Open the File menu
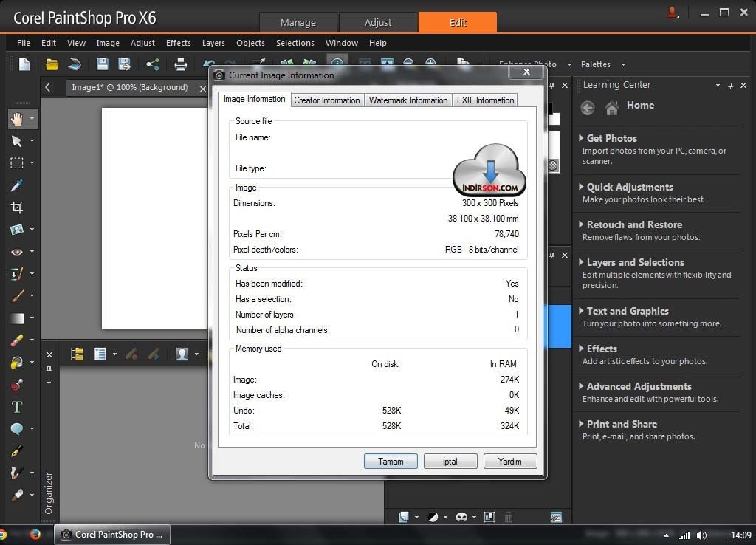The image size is (756, 545). (x=23, y=43)
